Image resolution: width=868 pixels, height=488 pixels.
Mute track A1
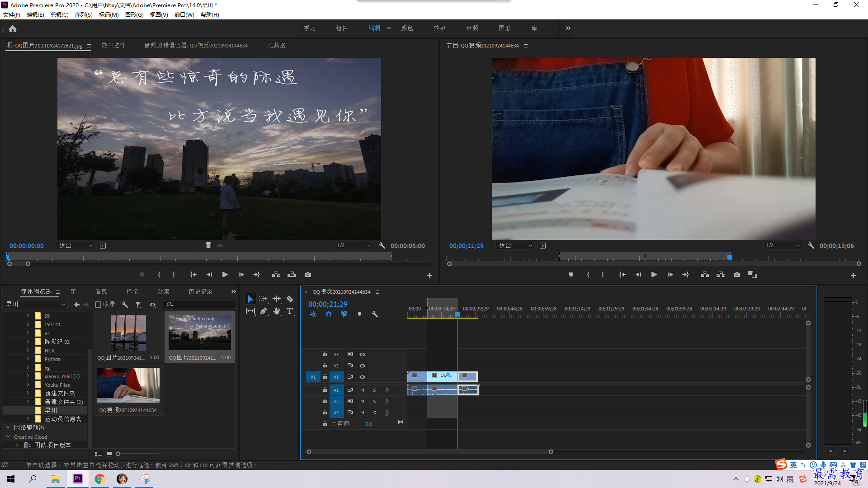coord(362,390)
